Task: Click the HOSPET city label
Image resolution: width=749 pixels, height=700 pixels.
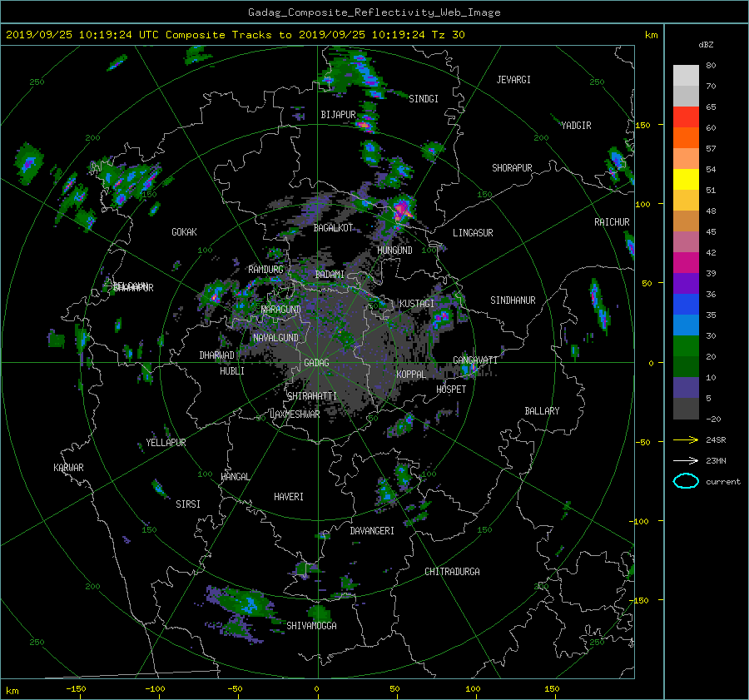Action: click(451, 390)
